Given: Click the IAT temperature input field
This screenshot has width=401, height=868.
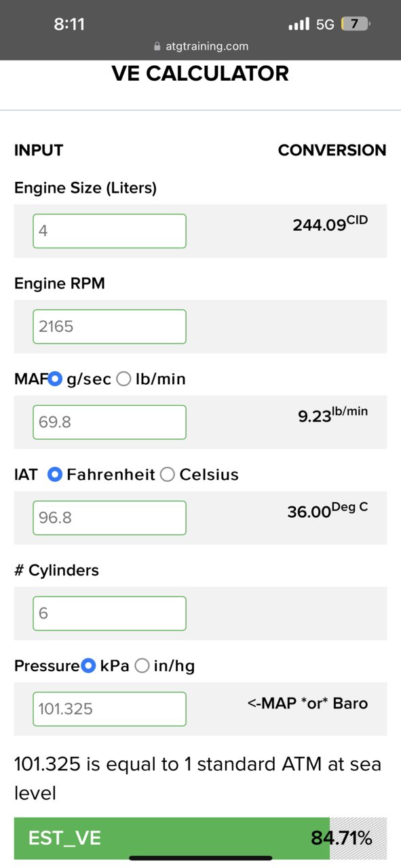Looking at the screenshot, I should coord(109,518).
